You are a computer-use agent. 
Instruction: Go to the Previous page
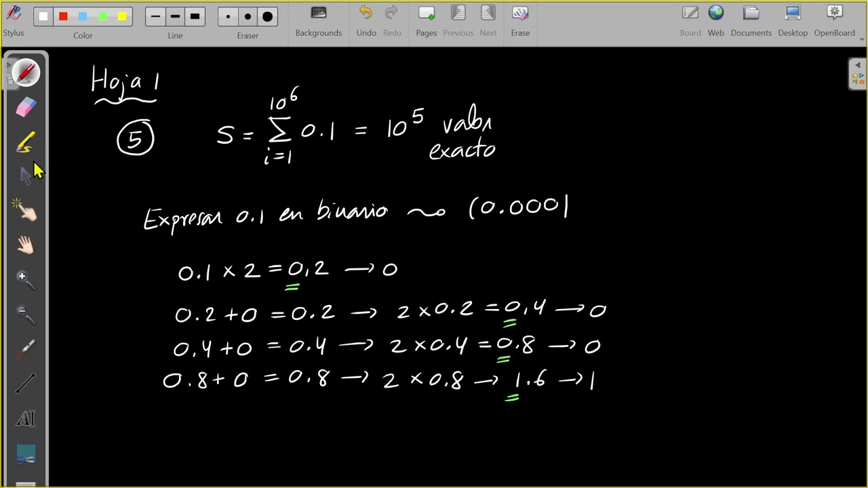(458, 20)
